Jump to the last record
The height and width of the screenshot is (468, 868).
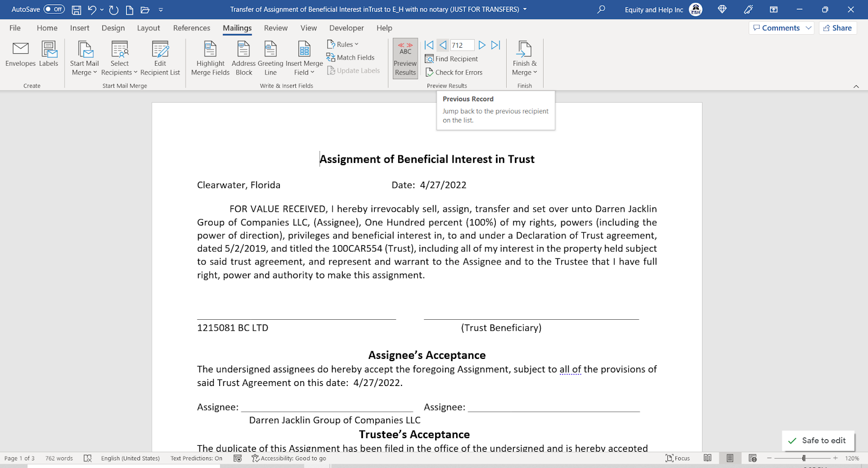point(496,45)
